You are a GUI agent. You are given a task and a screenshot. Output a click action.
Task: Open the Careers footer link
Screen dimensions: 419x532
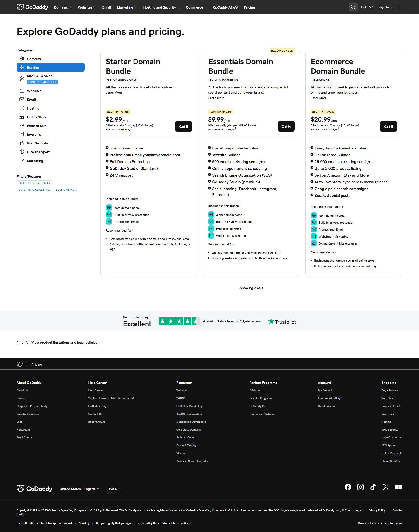pyautogui.click(x=21, y=398)
